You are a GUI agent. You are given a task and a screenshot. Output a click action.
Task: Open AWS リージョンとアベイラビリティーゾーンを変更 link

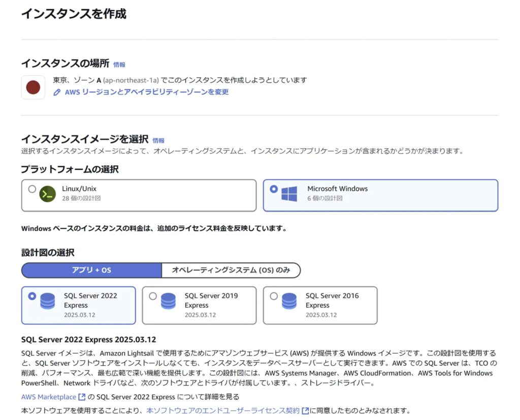point(146,92)
